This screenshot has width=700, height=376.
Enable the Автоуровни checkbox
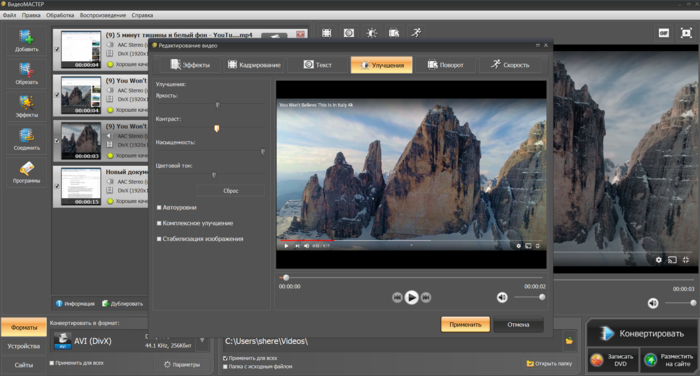click(x=159, y=208)
